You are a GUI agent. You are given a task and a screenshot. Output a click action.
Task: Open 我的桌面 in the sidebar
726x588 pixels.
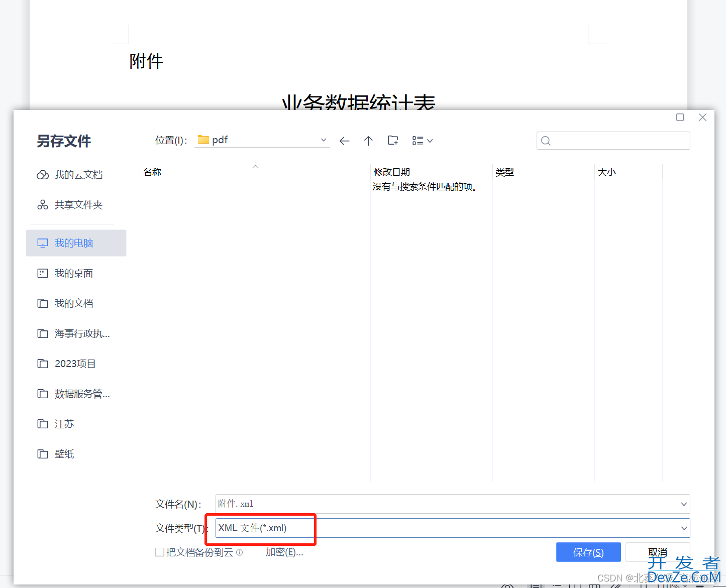pyautogui.click(x=76, y=273)
